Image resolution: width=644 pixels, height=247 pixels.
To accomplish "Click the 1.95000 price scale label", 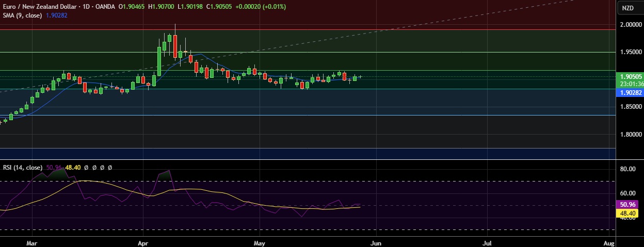I will point(631,52).
